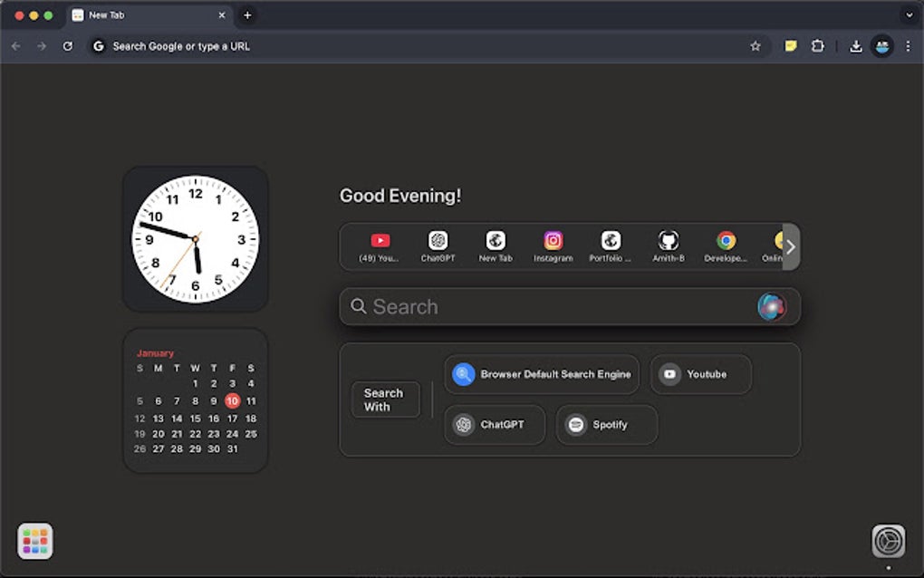
Task: Click the Search With button
Action: pyautogui.click(x=385, y=400)
